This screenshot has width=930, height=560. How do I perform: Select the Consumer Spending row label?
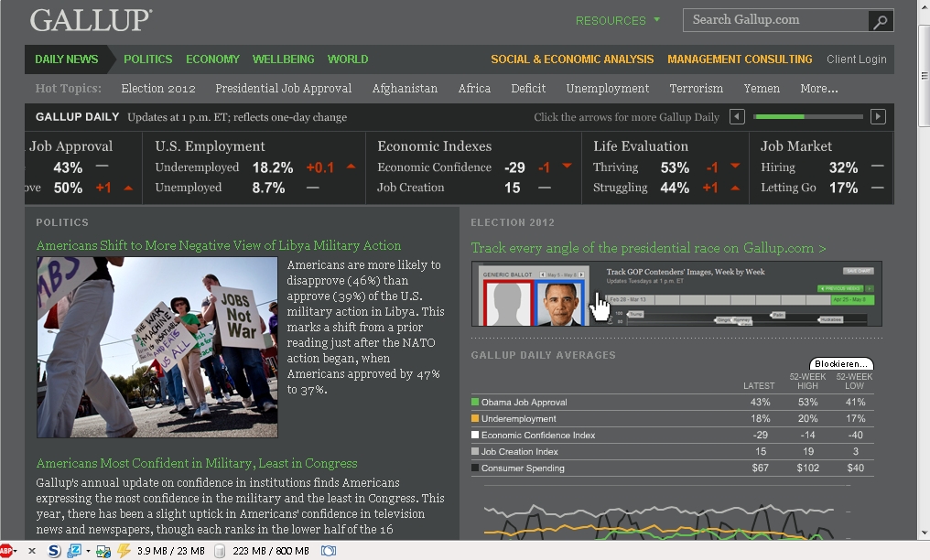523,468
